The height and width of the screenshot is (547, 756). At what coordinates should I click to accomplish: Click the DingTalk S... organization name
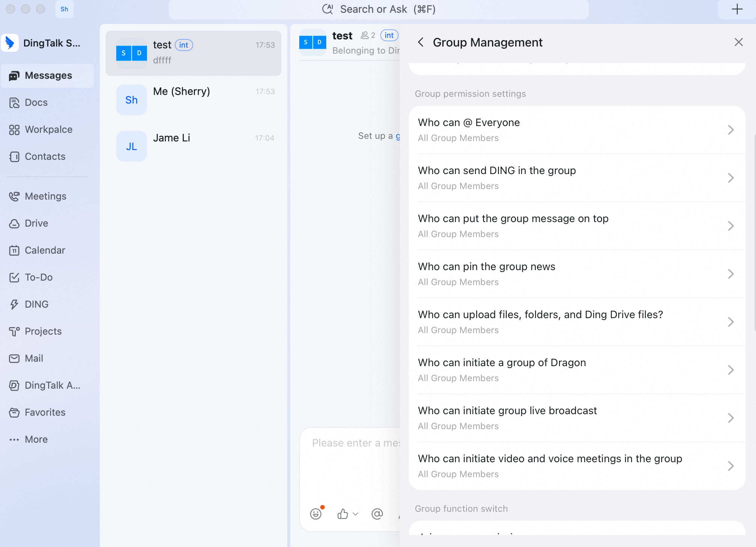[52, 43]
